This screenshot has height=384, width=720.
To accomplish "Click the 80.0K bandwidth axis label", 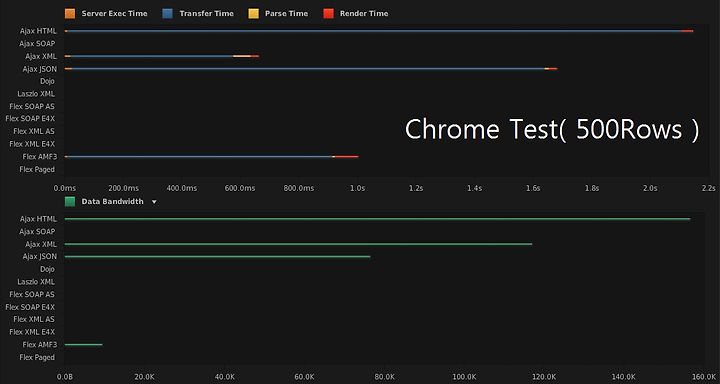I will point(385,377).
